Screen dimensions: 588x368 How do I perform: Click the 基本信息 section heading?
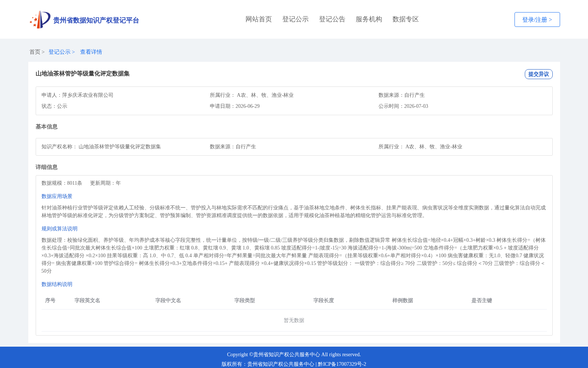[x=47, y=127]
